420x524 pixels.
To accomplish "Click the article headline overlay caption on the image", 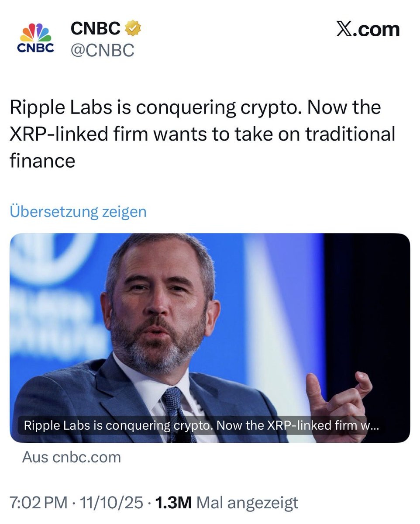I will click(x=202, y=425).
